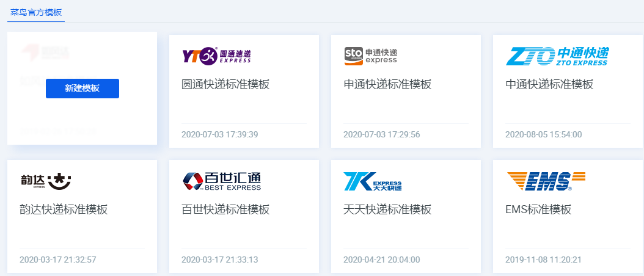Click the 百世汇通 Best Express logo
The width and height of the screenshot is (644, 276).
point(222,181)
